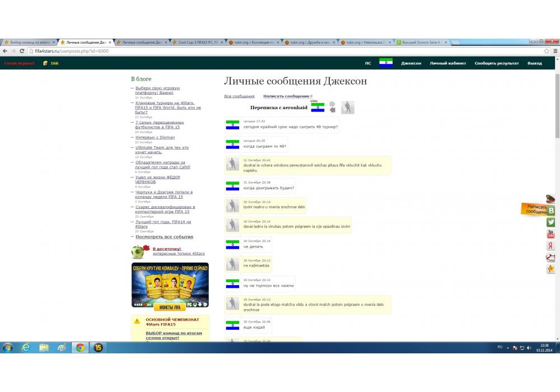The width and height of the screenshot is (560, 392).
Task: Bookmark page with address bar star
Action: click(x=547, y=51)
